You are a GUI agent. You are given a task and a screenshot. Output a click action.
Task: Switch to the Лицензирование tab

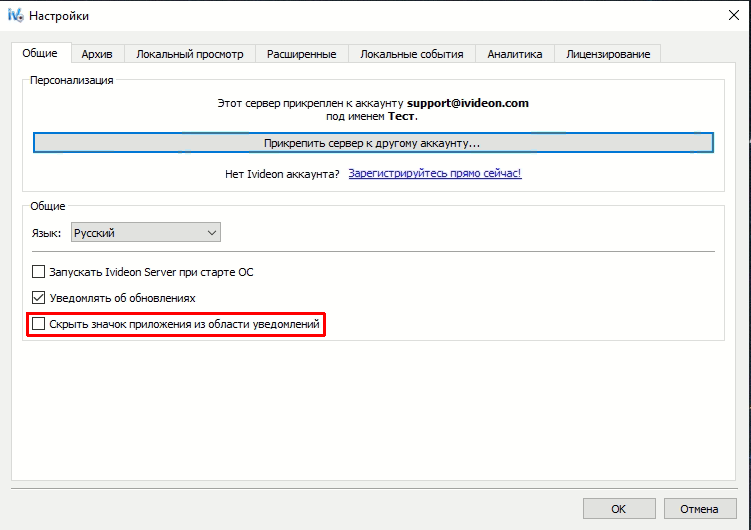[x=608, y=54]
